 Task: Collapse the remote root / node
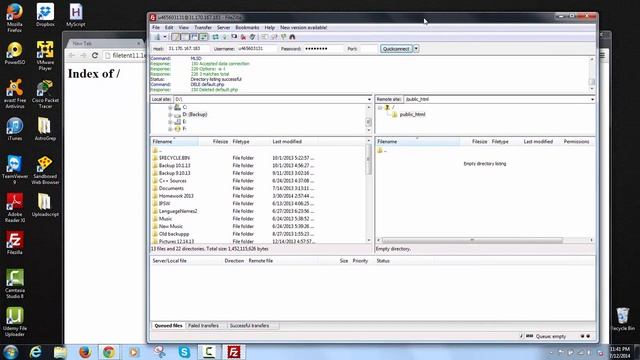click(x=380, y=108)
